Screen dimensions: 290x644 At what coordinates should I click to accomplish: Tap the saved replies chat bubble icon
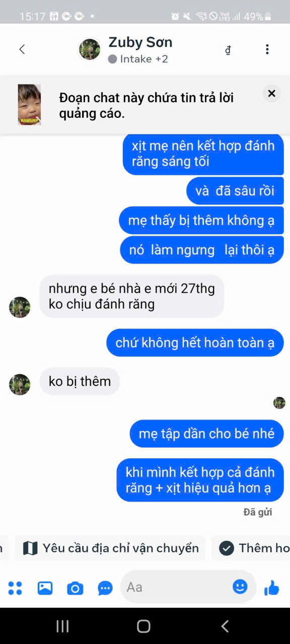tap(105, 588)
